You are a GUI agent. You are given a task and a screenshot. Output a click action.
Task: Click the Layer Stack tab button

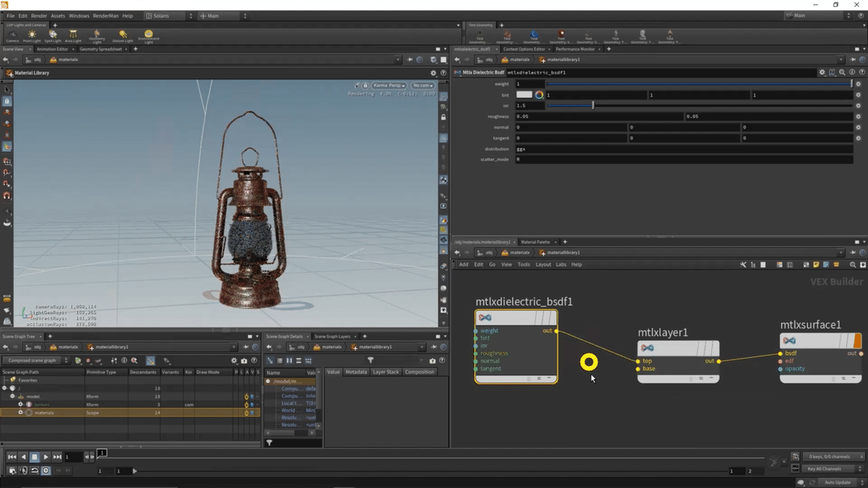385,372
